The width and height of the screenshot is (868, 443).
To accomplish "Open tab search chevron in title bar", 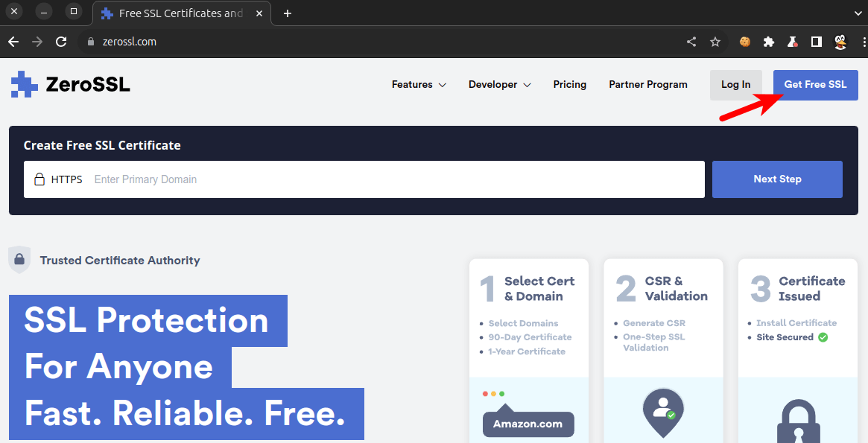I will pos(855,13).
